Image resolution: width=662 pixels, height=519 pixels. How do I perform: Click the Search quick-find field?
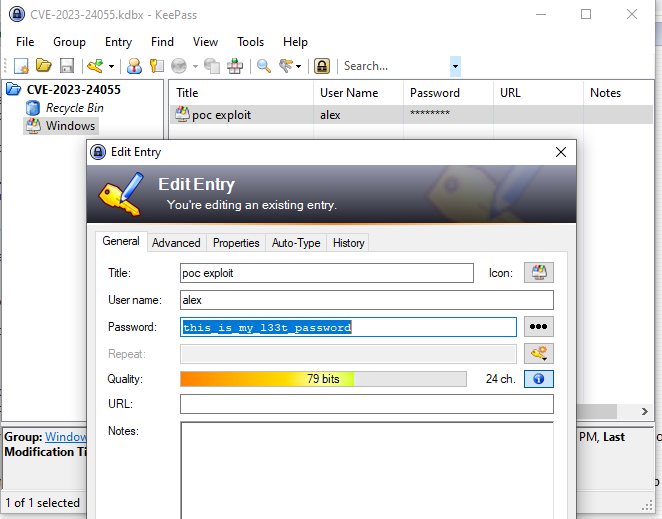coord(395,66)
